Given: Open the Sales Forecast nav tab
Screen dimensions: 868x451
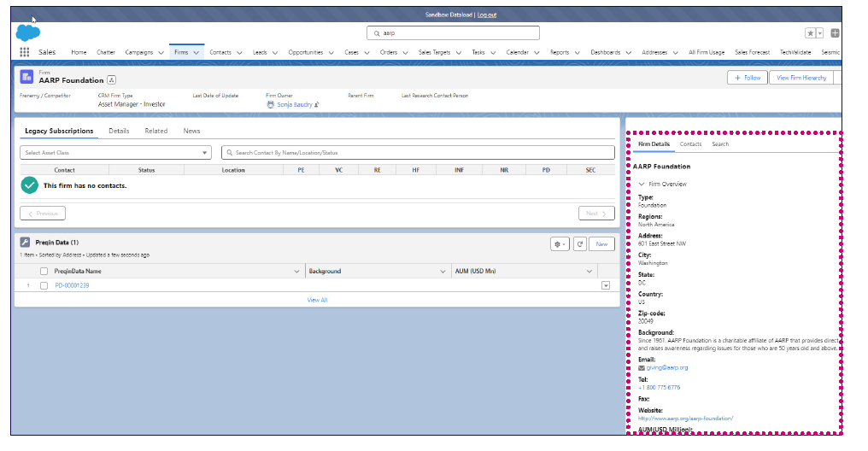Looking at the screenshot, I should pyautogui.click(x=752, y=52).
